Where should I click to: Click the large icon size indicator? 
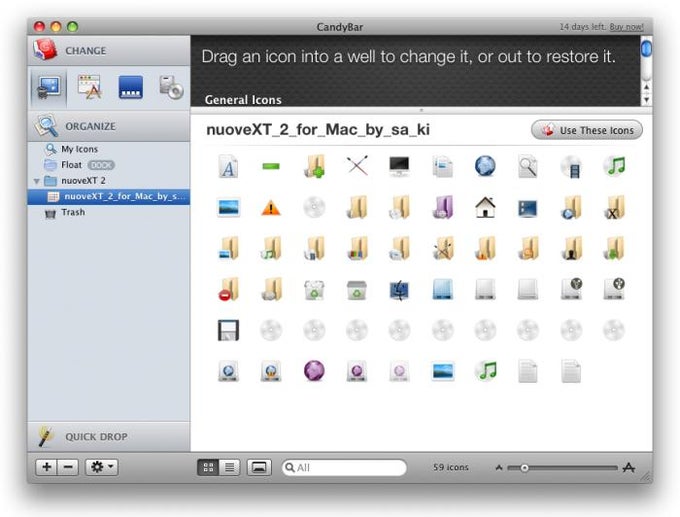(629, 467)
